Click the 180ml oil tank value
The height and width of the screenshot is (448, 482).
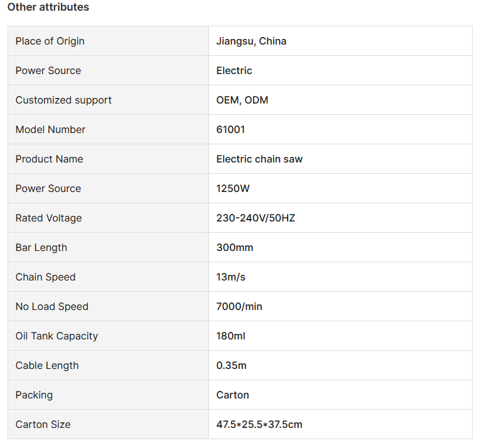(230, 336)
